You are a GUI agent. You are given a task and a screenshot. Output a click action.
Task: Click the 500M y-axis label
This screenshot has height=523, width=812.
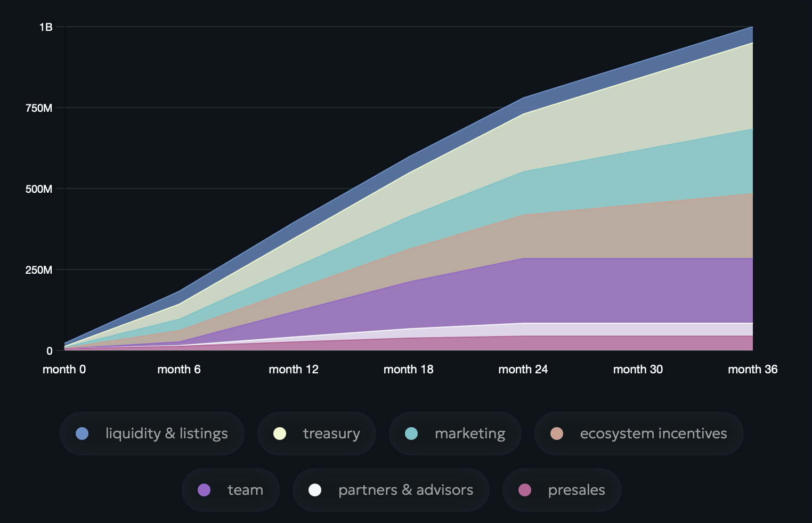pyautogui.click(x=39, y=189)
